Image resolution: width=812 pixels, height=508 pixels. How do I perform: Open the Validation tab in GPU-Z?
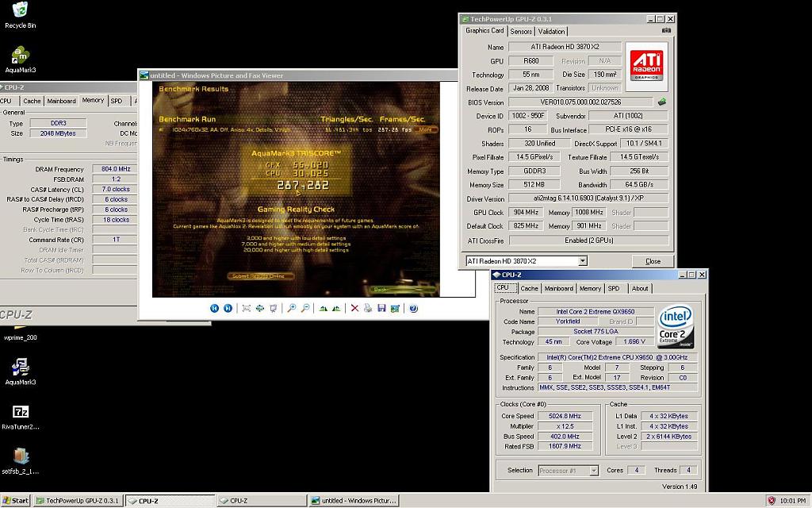552,32
